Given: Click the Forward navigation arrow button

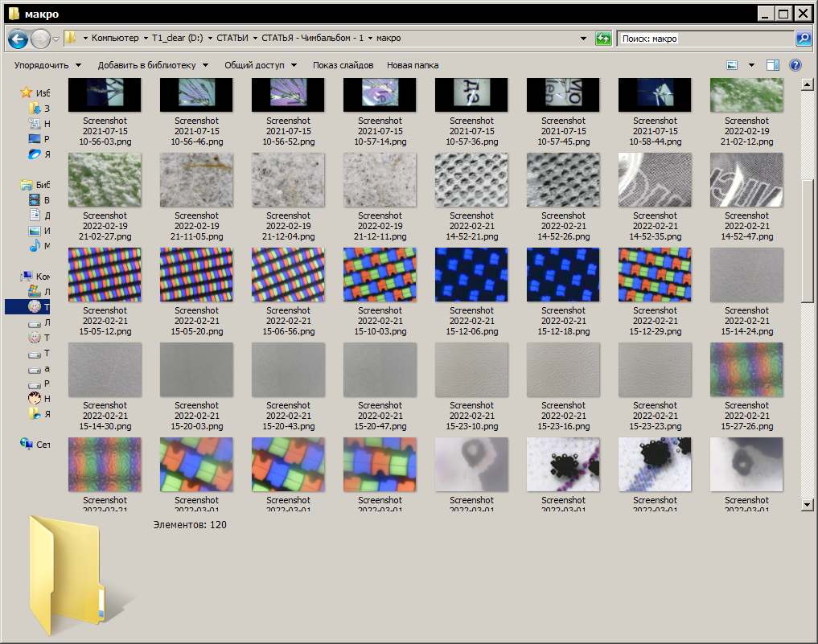Looking at the screenshot, I should point(40,38).
